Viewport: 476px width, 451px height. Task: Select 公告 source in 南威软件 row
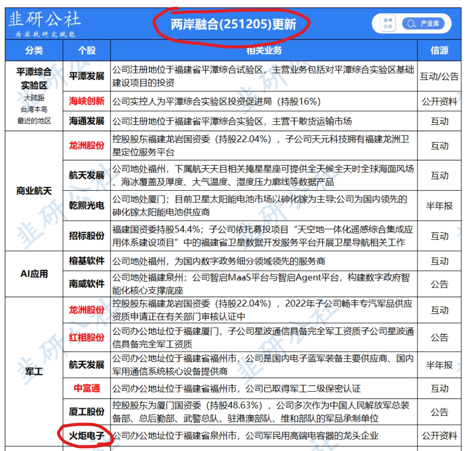point(439,284)
